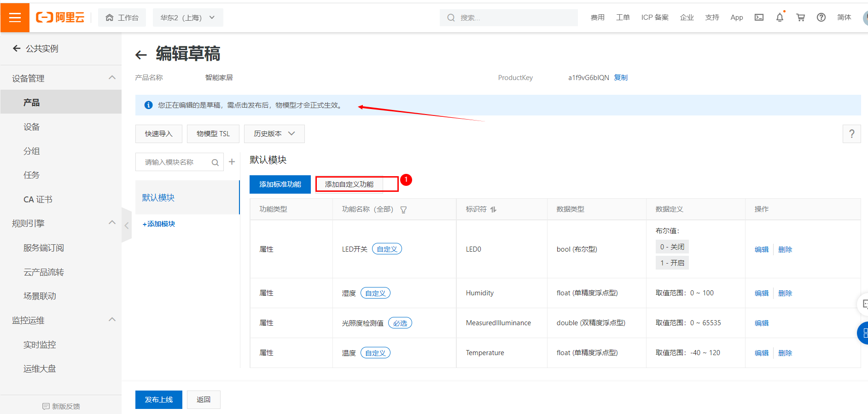Open help via the question mark icon
This screenshot has height=414, width=868.
coord(821,17)
